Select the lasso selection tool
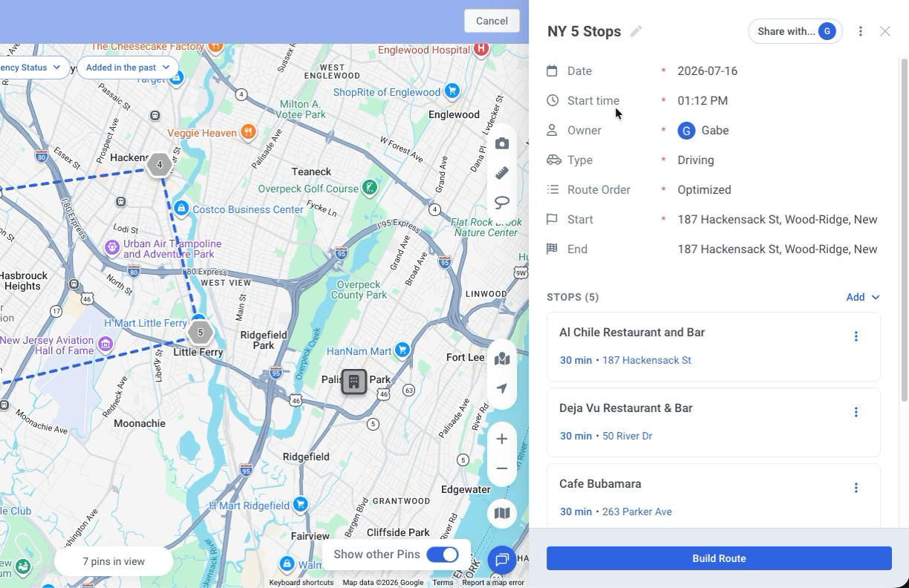 [x=502, y=202]
